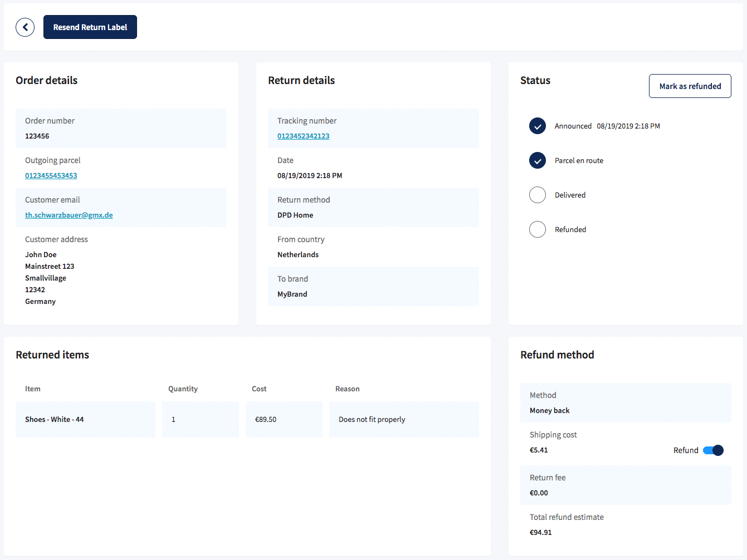Click the Customer address label
747x560 pixels.
(56, 239)
